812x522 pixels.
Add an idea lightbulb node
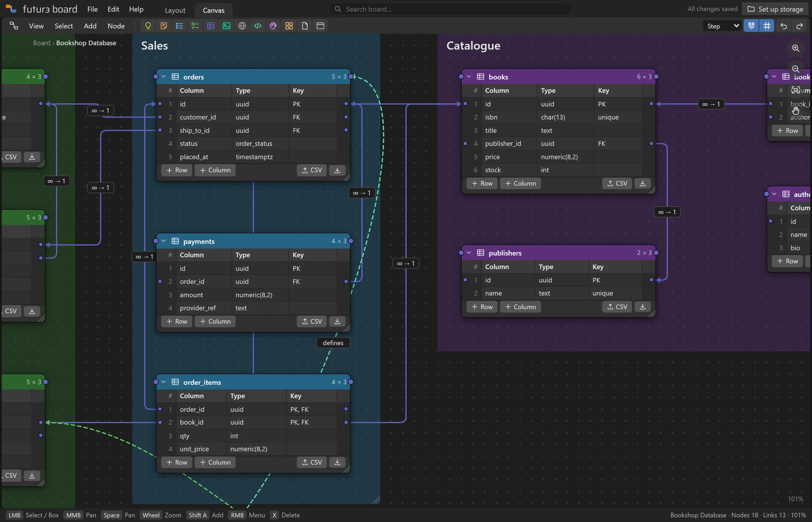pos(148,26)
